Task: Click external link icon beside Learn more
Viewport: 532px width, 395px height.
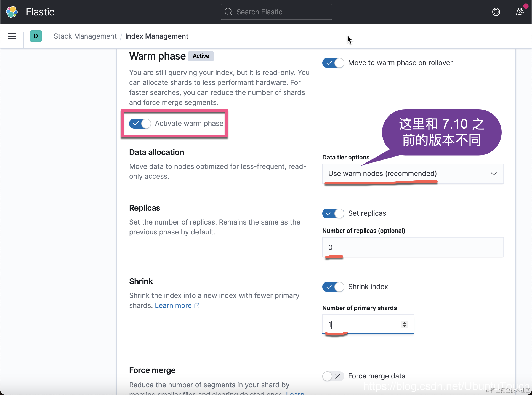Action: (x=197, y=306)
